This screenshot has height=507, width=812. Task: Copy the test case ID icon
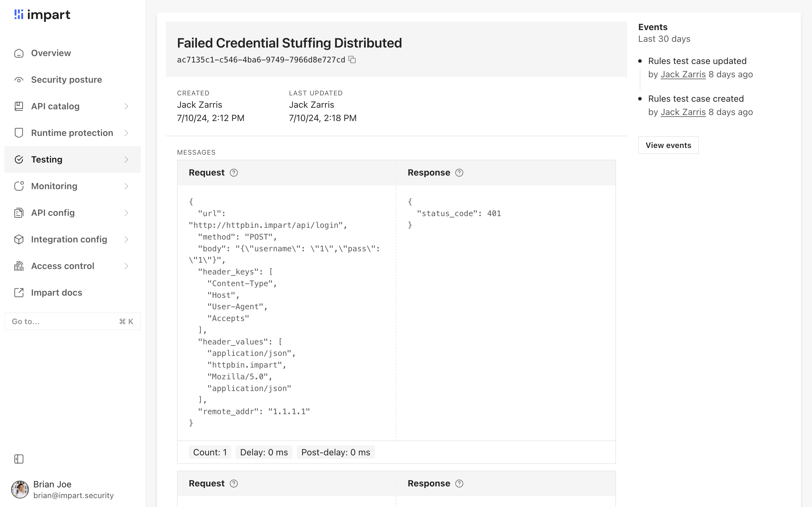pyautogui.click(x=352, y=60)
